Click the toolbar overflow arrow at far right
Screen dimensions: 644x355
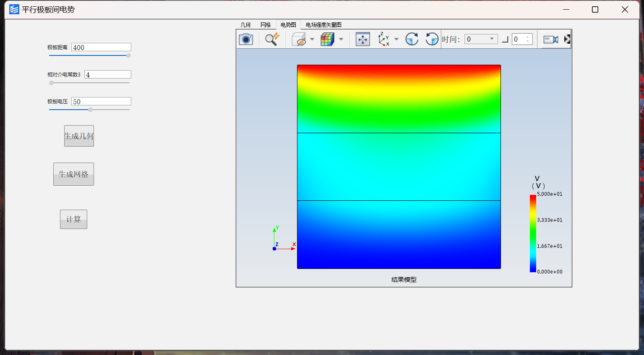pyautogui.click(x=567, y=39)
